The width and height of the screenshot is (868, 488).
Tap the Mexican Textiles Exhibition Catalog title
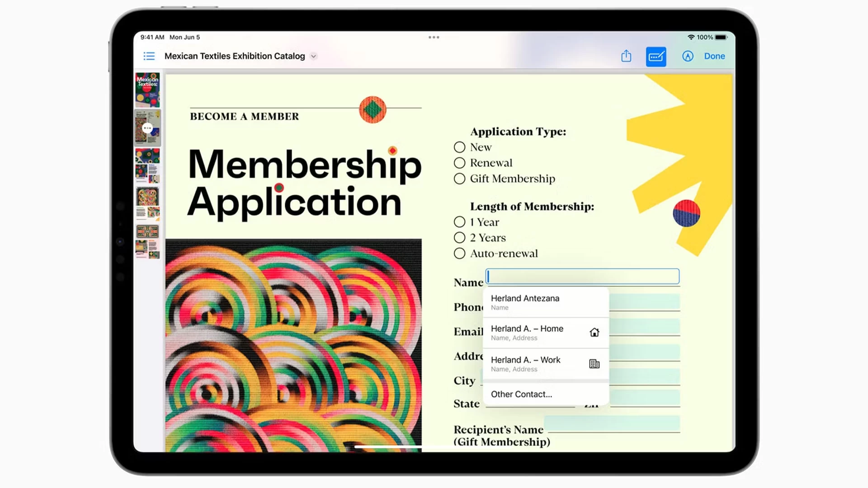pos(235,56)
